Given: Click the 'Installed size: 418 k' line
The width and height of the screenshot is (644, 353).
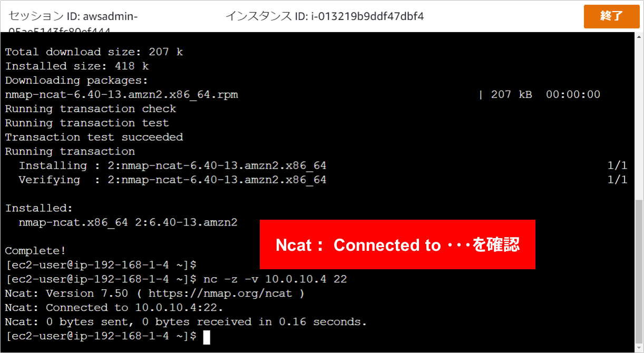Looking at the screenshot, I should click(77, 66).
